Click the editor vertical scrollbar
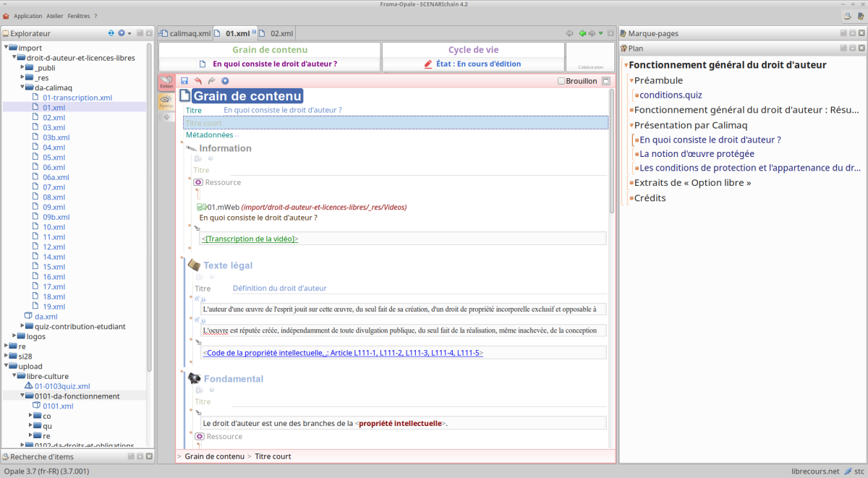The height and width of the screenshot is (478, 868). (x=613, y=150)
